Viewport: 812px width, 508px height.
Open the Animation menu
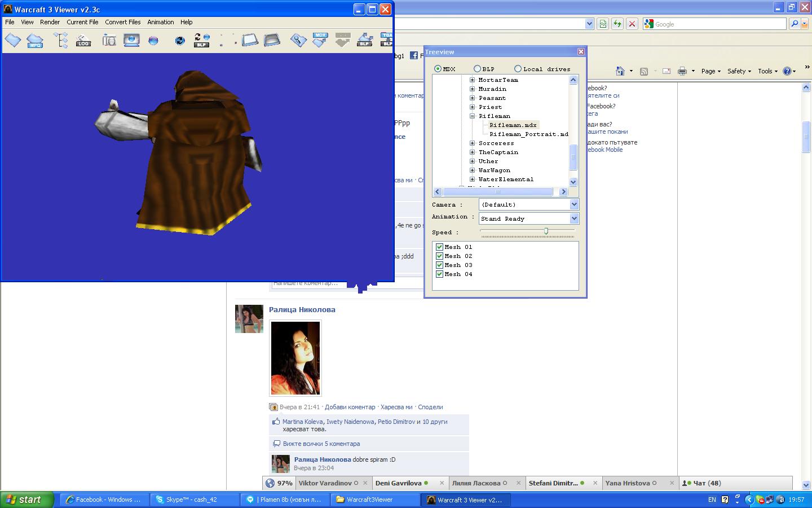coord(161,22)
